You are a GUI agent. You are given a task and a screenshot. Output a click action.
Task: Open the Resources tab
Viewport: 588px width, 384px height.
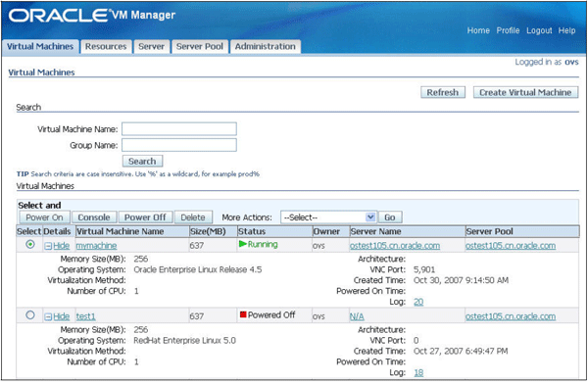tap(106, 46)
